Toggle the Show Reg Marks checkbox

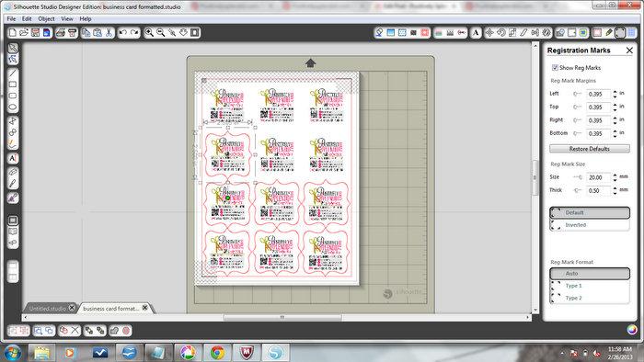(x=555, y=68)
